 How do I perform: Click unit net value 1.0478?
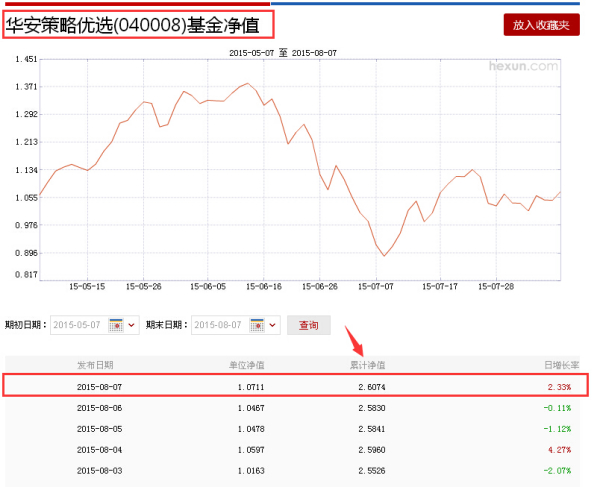[251, 429]
